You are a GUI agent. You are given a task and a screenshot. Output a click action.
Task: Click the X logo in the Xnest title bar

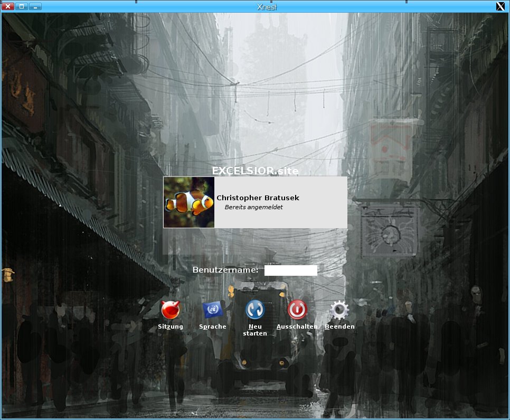(500, 6)
